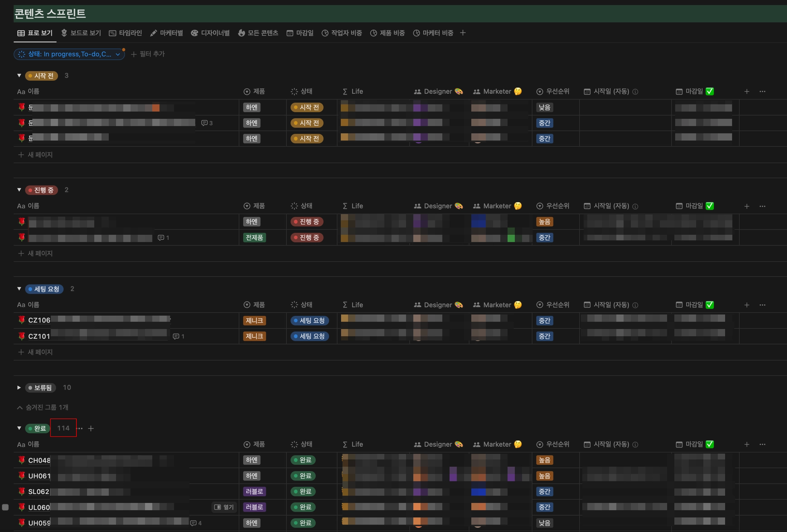787x532 pixels.
Task: Click the 열기 button on the UL060 row
Action: 224,507
